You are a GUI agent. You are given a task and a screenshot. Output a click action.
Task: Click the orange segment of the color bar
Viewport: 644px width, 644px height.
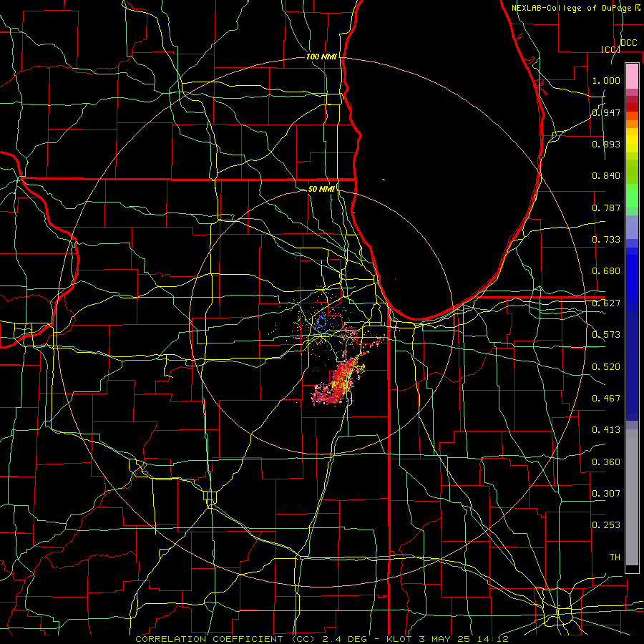pos(632,124)
